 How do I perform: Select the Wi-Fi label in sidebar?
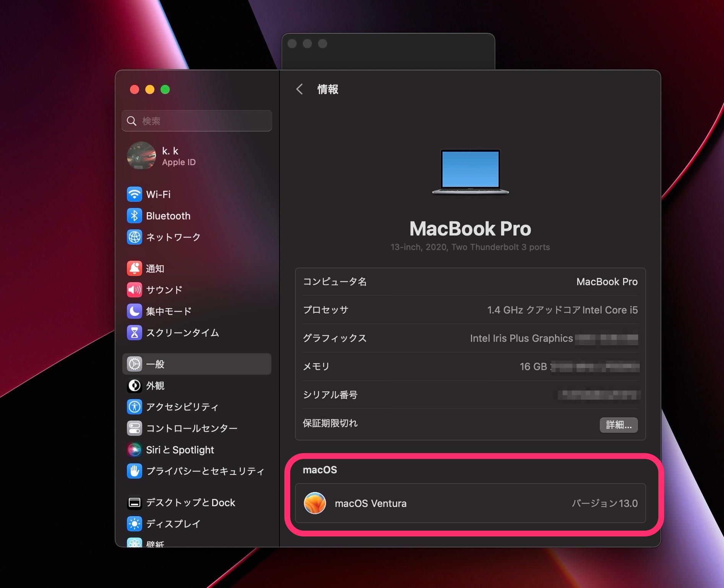tap(158, 194)
